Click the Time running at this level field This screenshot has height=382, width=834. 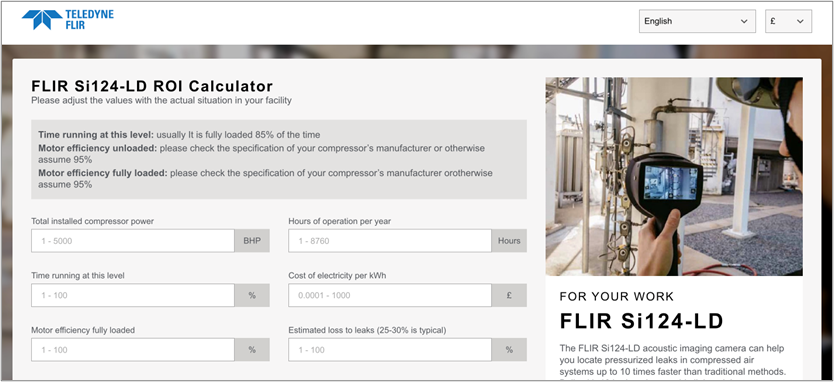(x=132, y=295)
